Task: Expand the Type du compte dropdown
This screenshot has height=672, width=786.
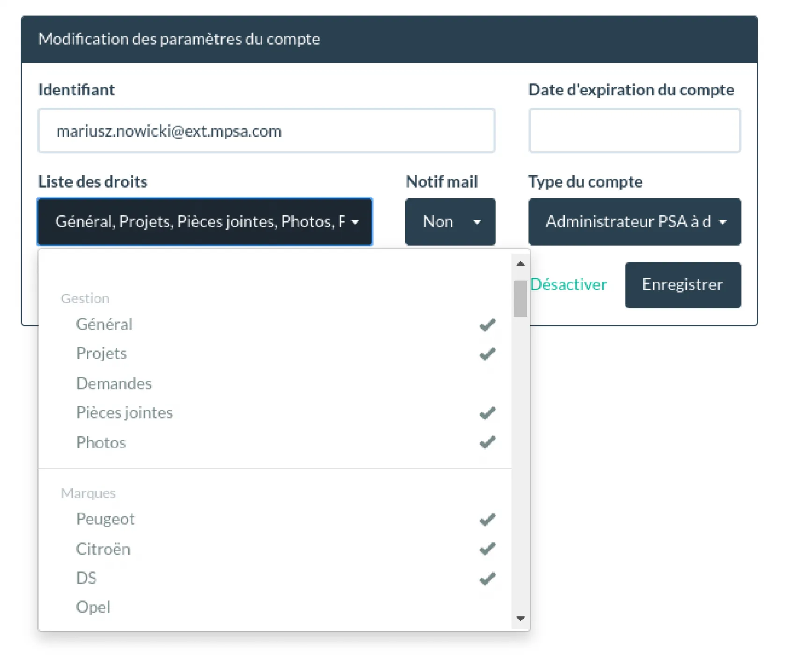Action: click(x=634, y=222)
